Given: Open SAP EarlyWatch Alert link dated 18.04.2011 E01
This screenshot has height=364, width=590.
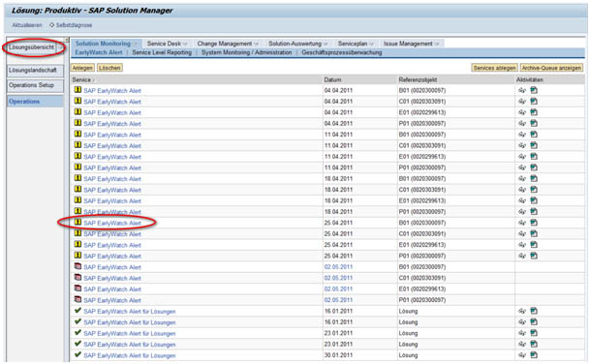Looking at the screenshot, I should pos(112,201).
